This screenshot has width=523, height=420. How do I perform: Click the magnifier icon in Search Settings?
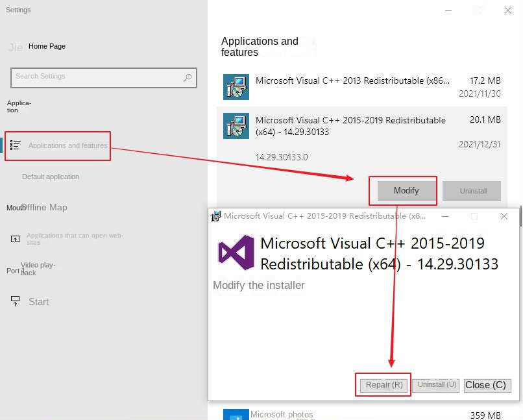pos(188,77)
